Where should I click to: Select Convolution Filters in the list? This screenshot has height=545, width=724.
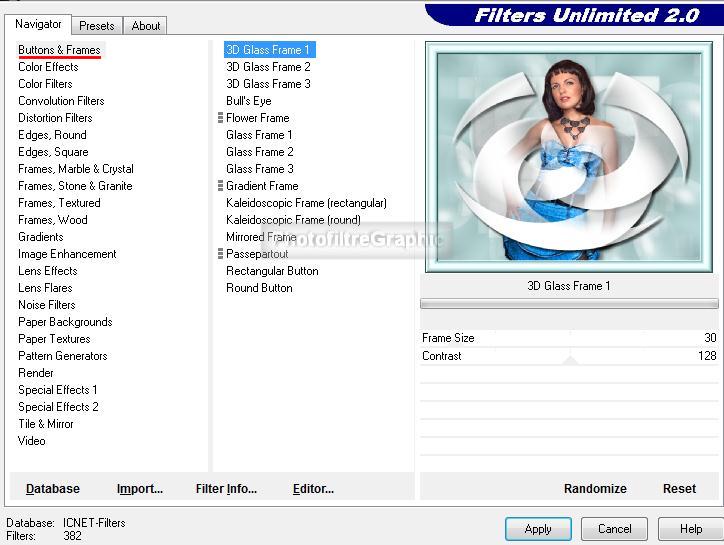click(x=61, y=101)
